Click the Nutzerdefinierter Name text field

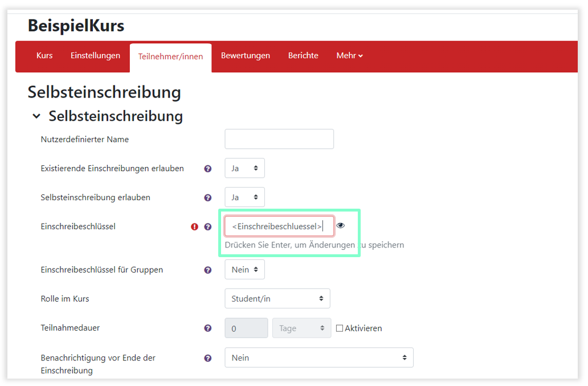pos(279,139)
